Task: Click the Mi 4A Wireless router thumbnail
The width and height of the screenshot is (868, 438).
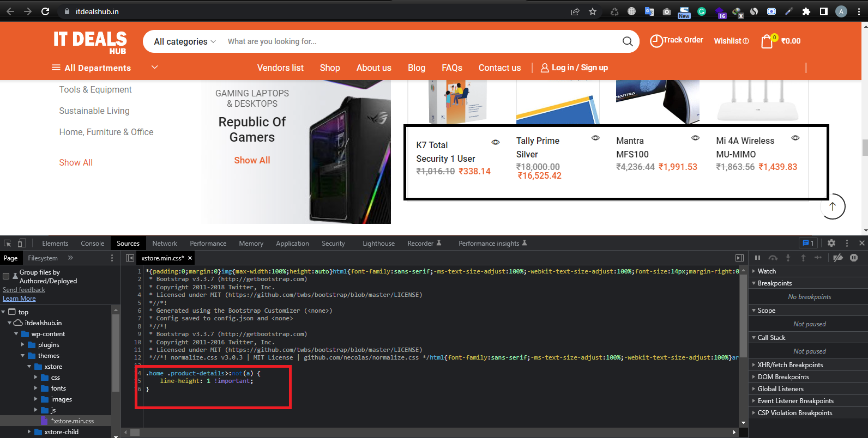Action: [758, 102]
